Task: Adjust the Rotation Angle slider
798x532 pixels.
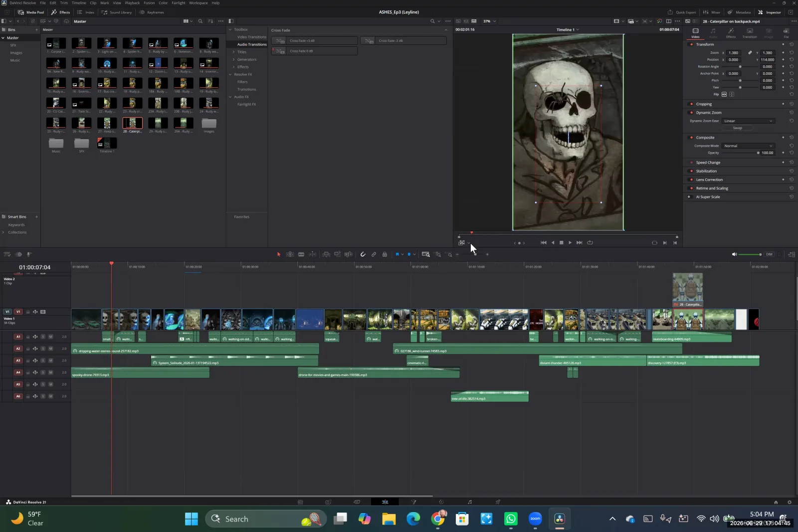Action: tap(740, 67)
